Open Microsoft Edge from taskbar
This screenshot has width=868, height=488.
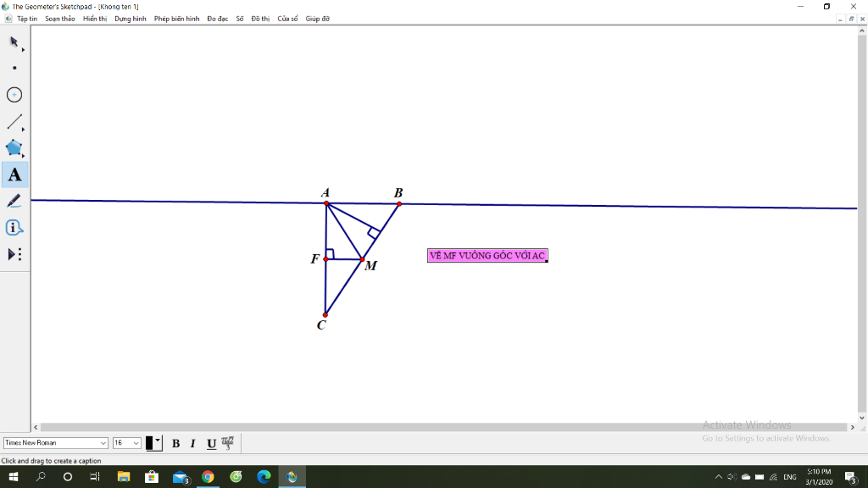point(264,476)
